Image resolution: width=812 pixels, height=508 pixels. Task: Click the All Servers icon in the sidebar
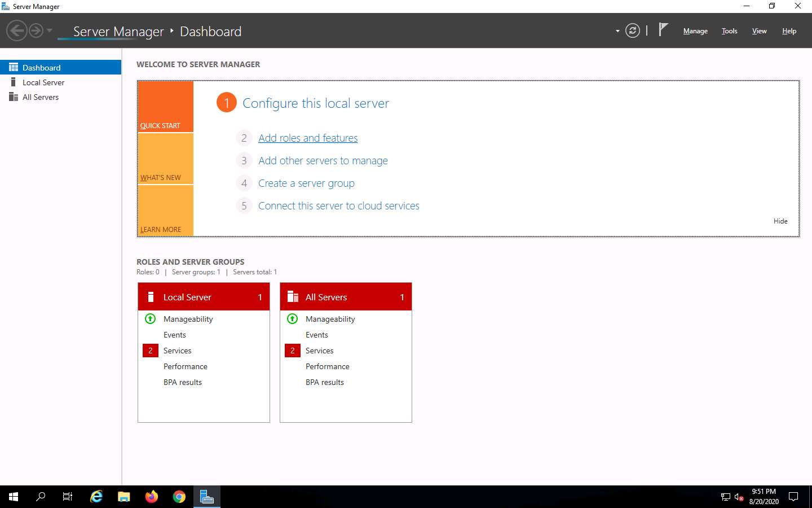click(x=14, y=97)
